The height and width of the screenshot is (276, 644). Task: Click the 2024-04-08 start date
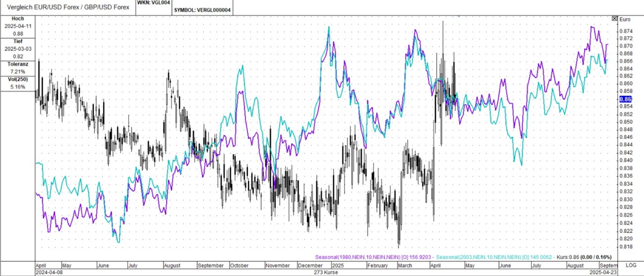point(49,272)
